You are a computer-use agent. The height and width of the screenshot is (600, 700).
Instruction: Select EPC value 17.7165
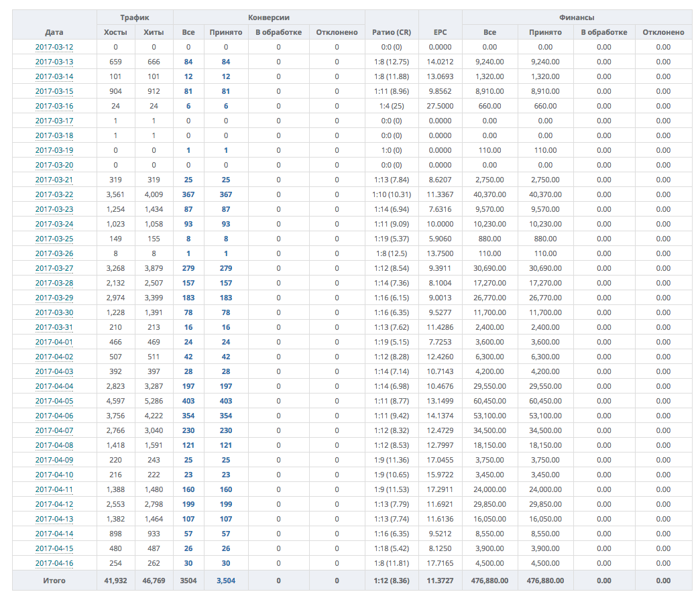point(440,563)
